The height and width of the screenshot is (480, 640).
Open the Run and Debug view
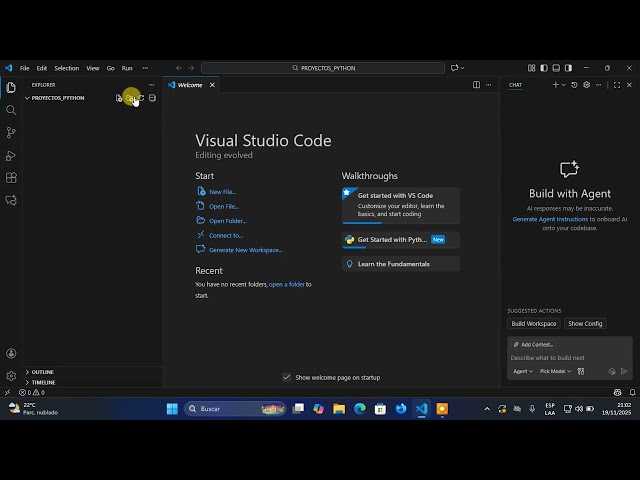[11, 155]
